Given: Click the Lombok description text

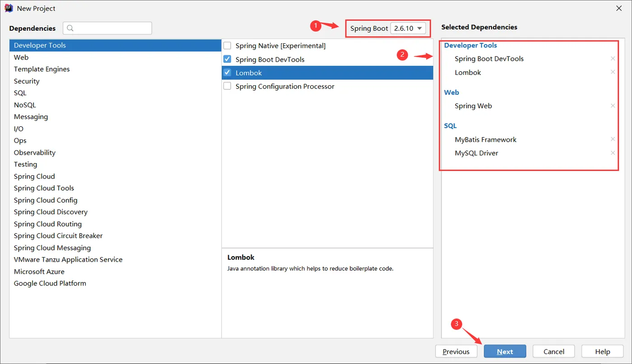Looking at the screenshot, I should pos(311,268).
